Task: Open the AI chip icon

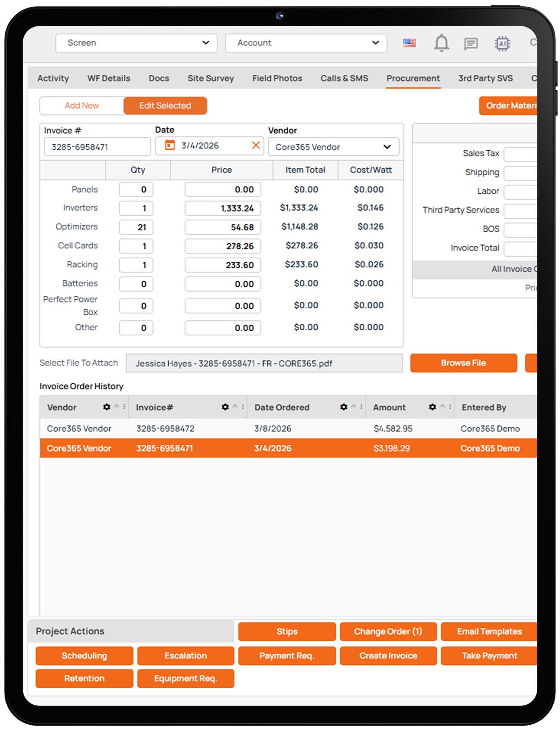Action: pyautogui.click(x=502, y=43)
